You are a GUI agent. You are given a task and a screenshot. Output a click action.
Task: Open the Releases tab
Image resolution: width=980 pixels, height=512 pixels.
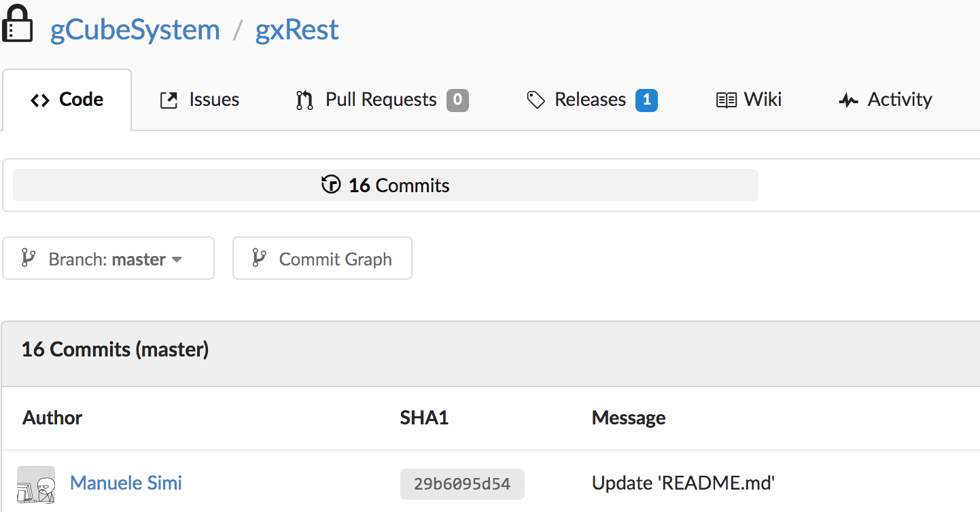[x=592, y=100]
